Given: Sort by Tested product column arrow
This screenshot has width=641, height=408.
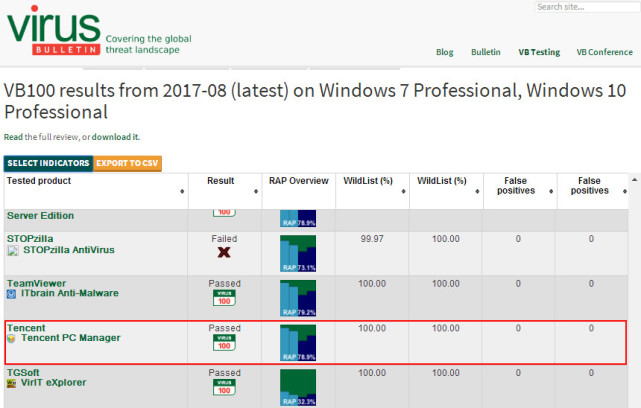Looking at the screenshot, I should [182, 191].
